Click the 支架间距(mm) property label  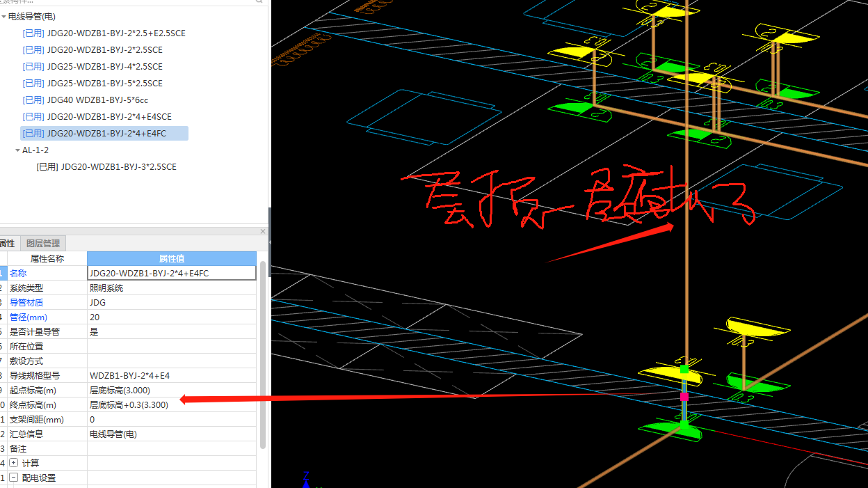click(x=37, y=419)
